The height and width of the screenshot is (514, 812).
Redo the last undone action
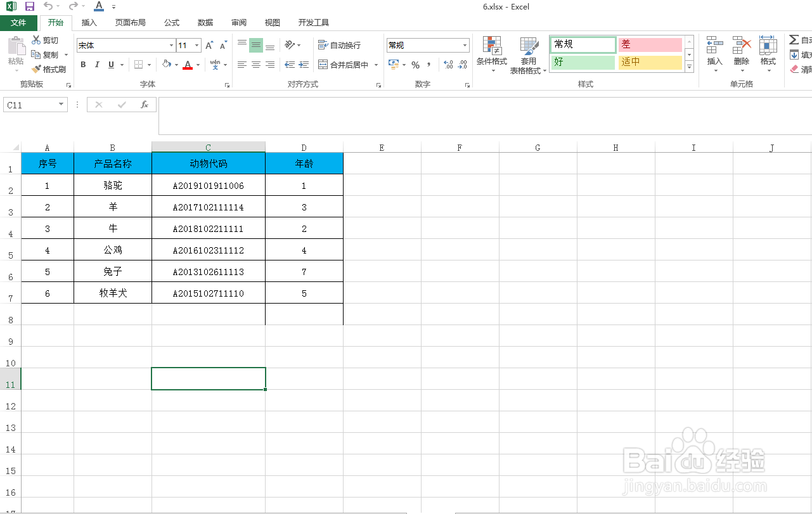[73, 6]
